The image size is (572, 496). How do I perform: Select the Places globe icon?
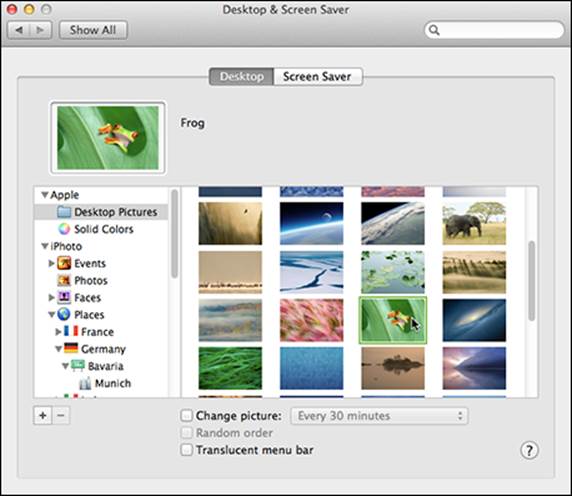[x=64, y=314]
